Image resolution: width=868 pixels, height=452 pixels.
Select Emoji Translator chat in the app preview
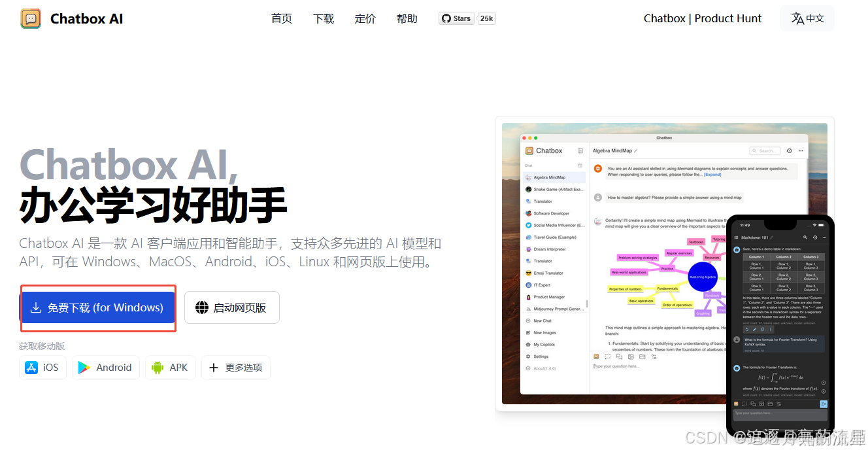(x=554, y=273)
